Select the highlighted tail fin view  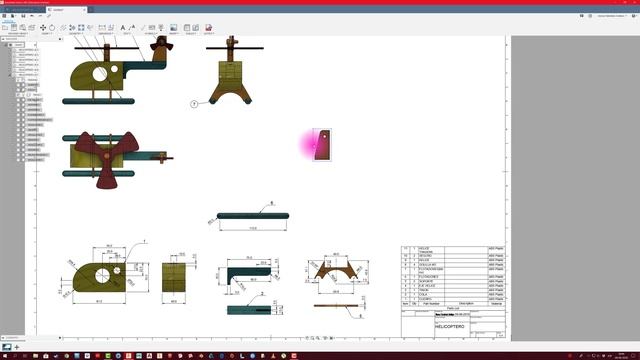click(322, 145)
